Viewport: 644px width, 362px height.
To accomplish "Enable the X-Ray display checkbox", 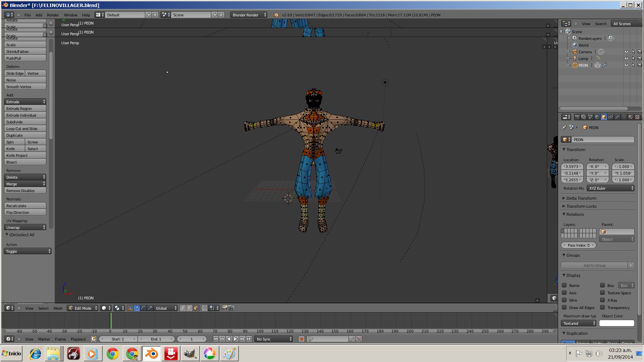I will click(602, 300).
